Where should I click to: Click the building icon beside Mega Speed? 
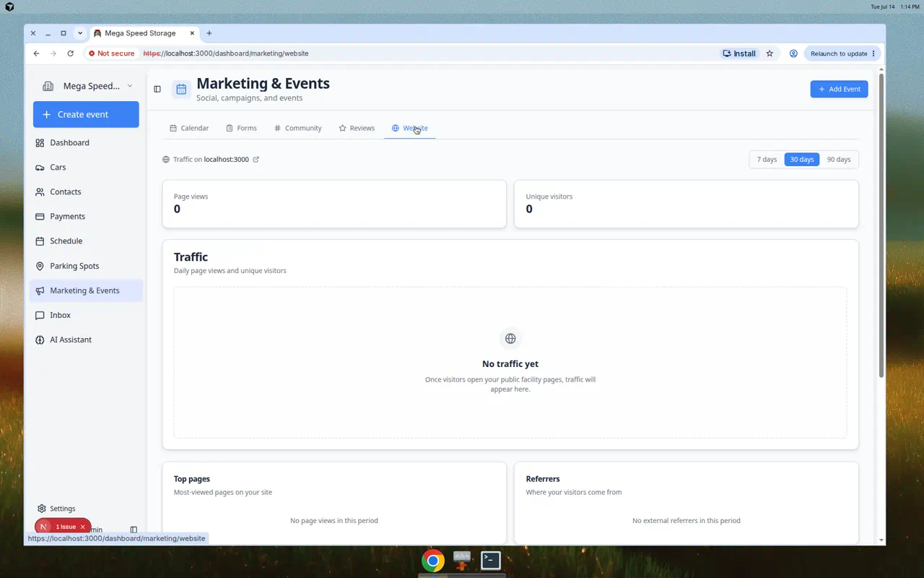tap(48, 86)
